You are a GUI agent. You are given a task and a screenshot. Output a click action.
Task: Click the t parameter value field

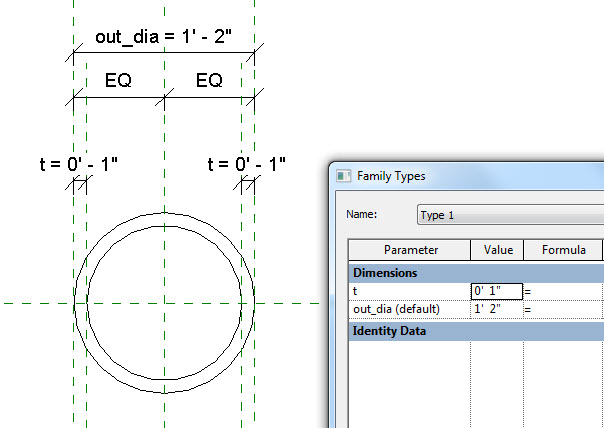pos(497,291)
